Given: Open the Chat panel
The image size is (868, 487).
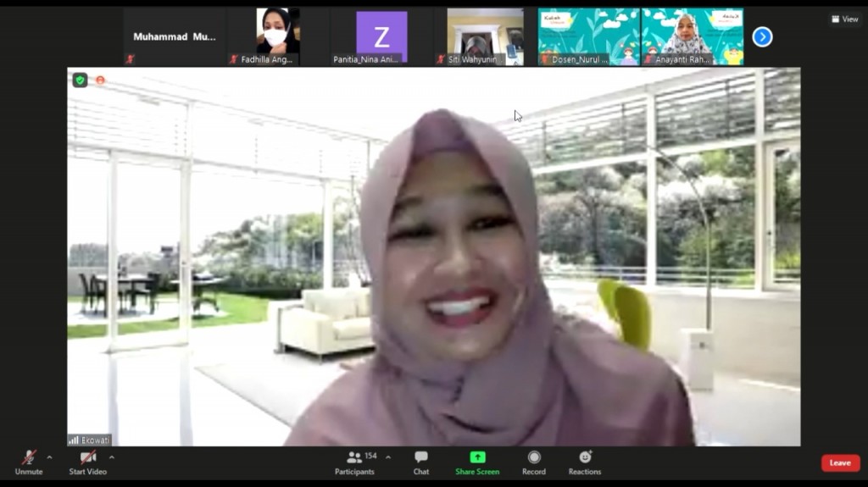Looking at the screenshot, I should click(421, 458).
